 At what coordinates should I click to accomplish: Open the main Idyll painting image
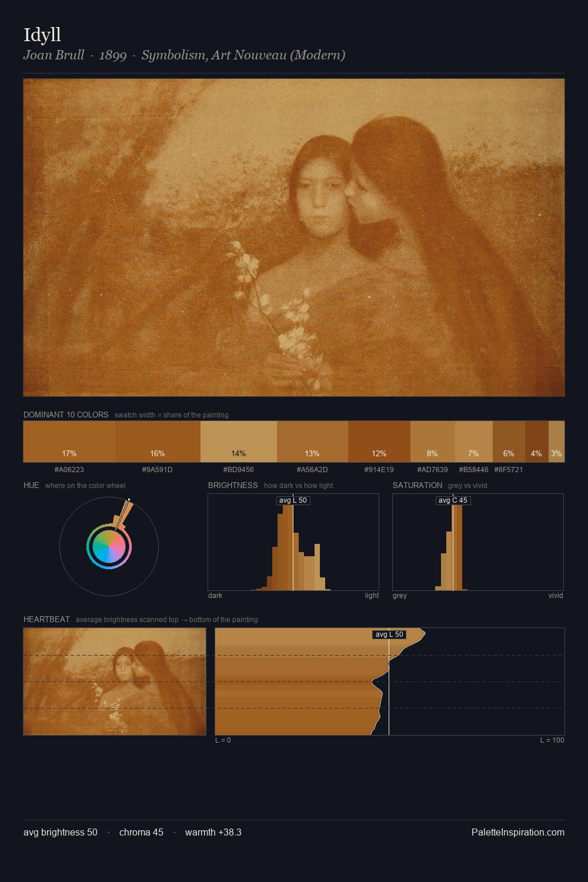[294, 238]
